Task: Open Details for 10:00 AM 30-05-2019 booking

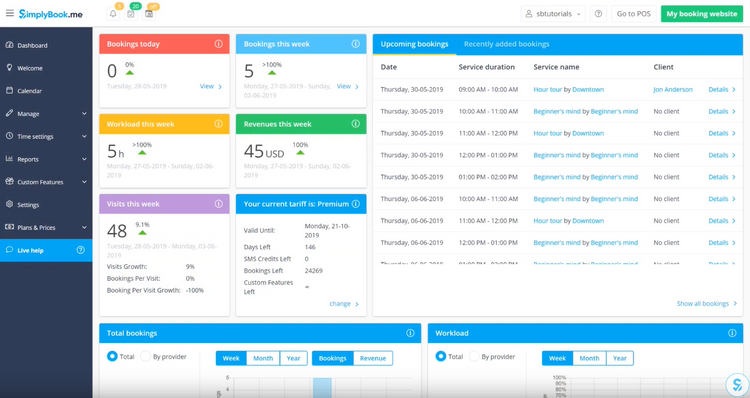Action: (x=722, y=111)
